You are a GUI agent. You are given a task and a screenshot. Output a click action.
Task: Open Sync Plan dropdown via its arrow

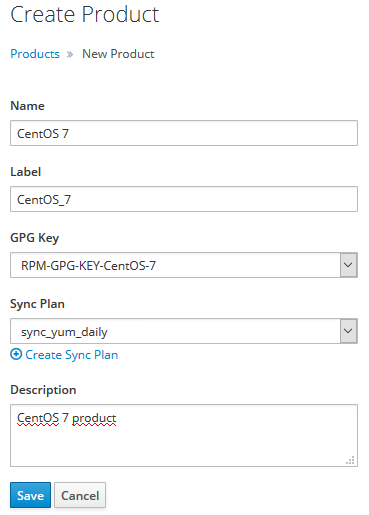[x=348, y=331]
